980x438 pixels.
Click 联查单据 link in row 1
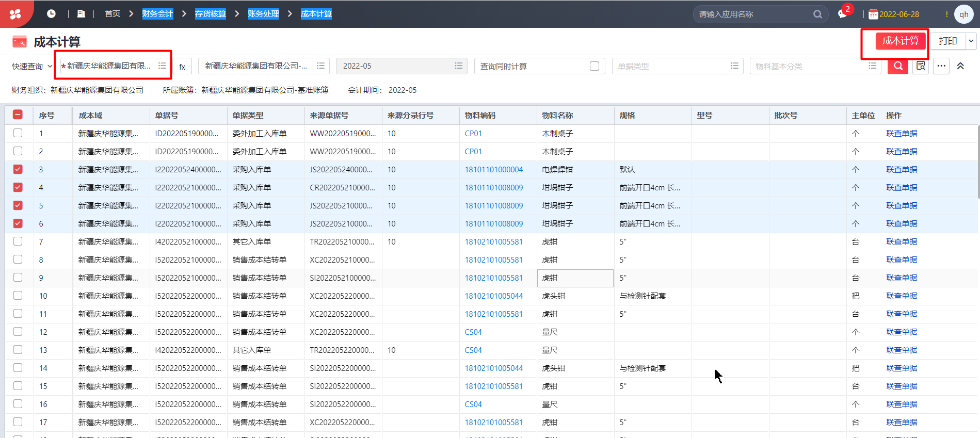pyautogui.click(x=902, y=133)
